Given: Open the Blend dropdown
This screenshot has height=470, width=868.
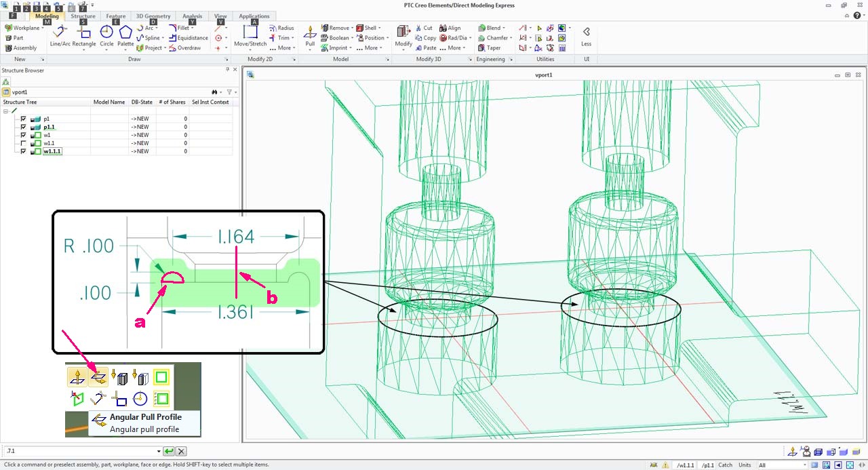Looking at the screenshot, I should coord(505,28).
